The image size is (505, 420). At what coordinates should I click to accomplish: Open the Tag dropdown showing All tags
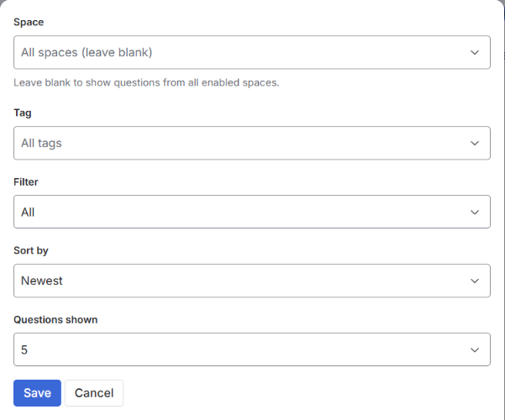252,143
